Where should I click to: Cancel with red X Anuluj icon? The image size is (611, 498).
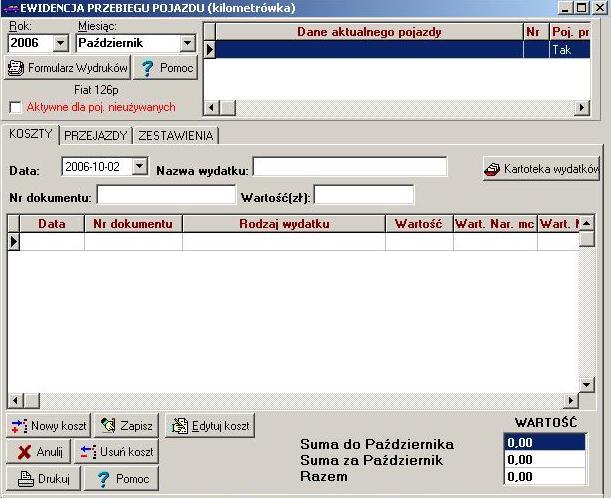point(24,452)
